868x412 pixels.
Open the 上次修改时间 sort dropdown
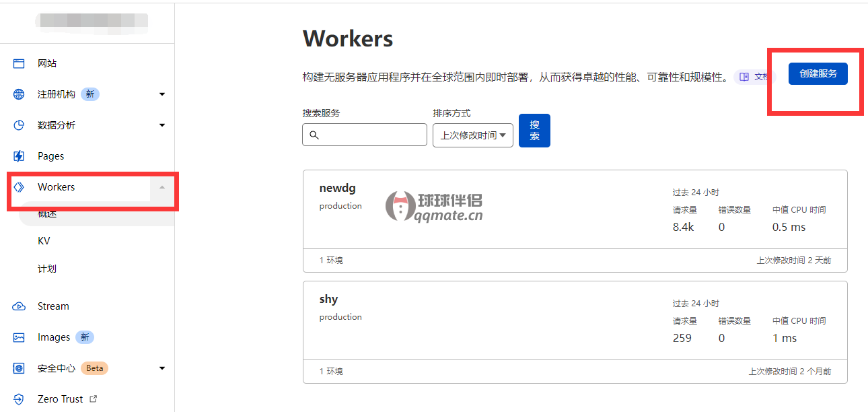tap(473, 135)
